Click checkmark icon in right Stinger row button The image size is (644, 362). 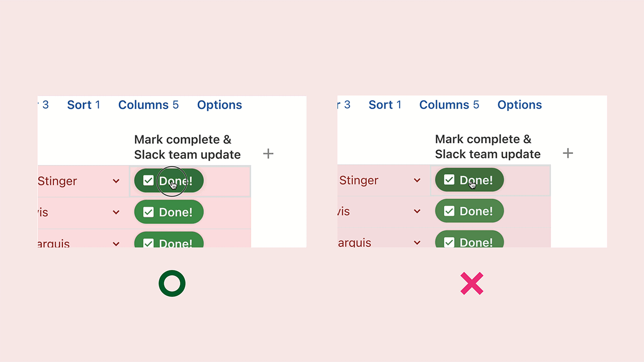pyautogui.click(x=449, y=179)
